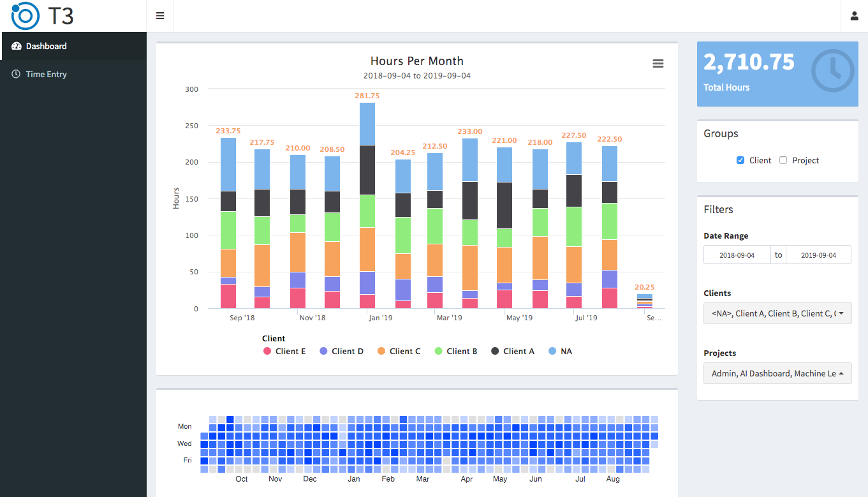Open the Time Entry menu item

73,75
